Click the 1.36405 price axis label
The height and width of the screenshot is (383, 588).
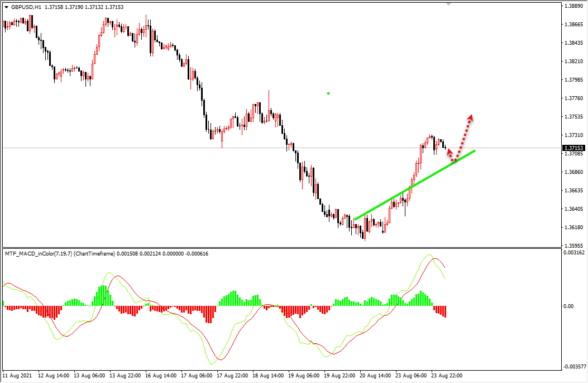pos(574,209)
